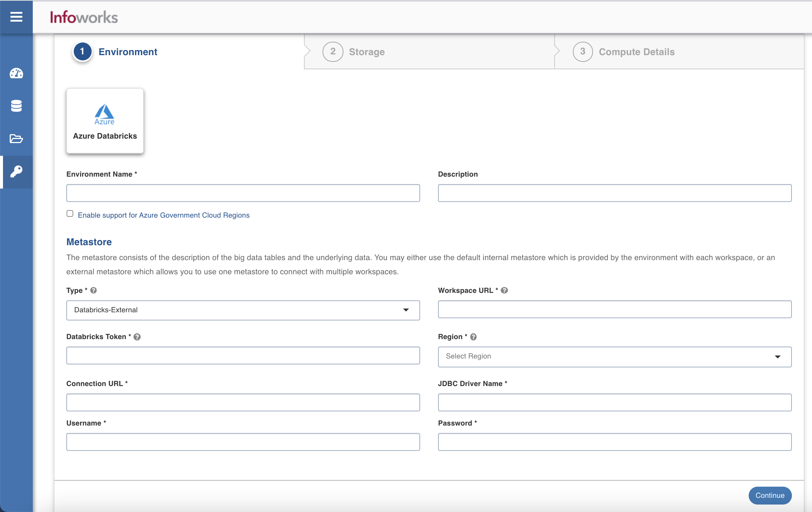Image resolution: width=812 pixels, height=512 pixels.
Task: Go to the Compute Details step tab
Action: pyautogui.click(x=679, y=52)
